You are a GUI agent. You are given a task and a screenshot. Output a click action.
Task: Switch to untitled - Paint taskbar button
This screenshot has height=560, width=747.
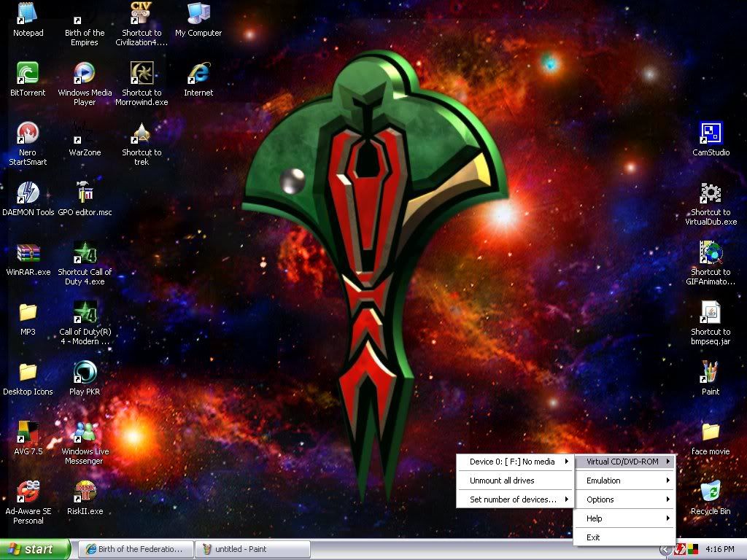(x=252, y=549)
